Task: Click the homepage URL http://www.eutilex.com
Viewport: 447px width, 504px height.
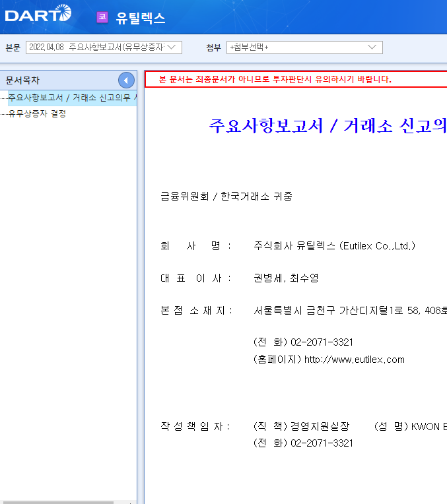Action: (x=355, y=360)
